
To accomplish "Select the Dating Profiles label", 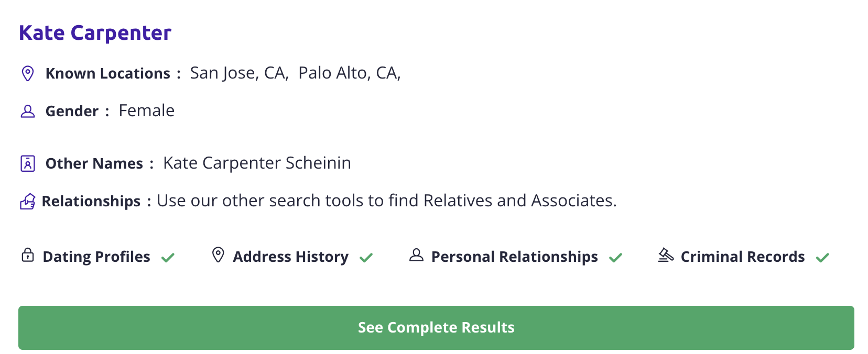I will [x=96, y=257].
